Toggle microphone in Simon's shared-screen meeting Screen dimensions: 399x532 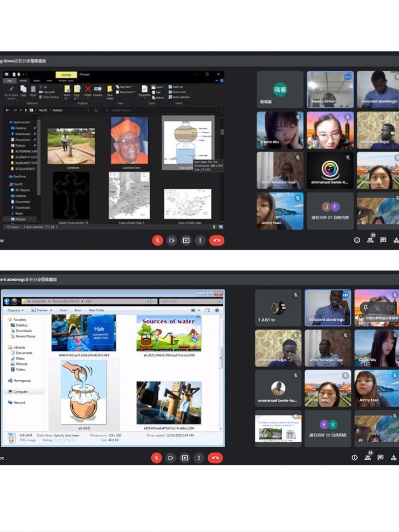click(157, 240)
